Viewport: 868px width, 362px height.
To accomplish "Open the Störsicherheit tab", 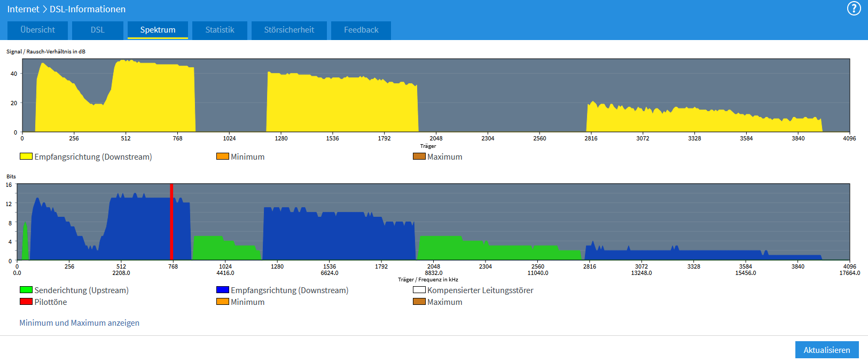I will [289, 30].
